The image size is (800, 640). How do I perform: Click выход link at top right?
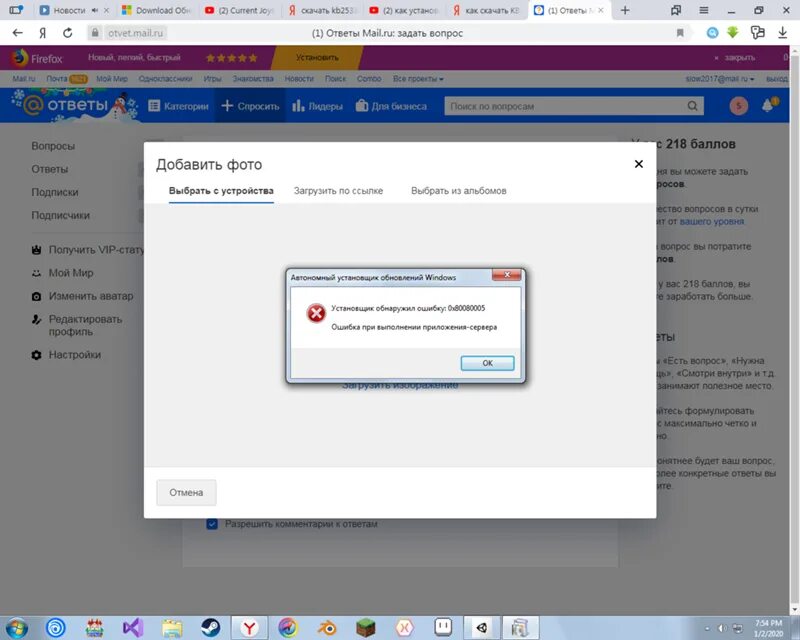pyautogui.click(x=777, y=79)
